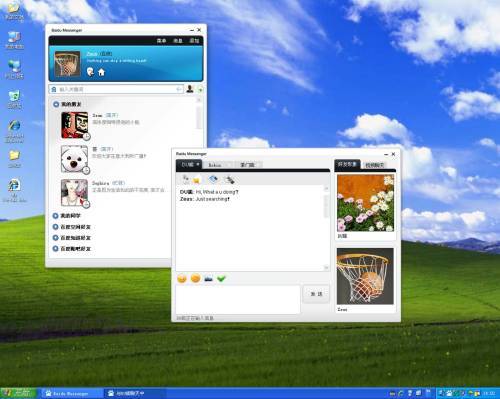The image size is (500, 399).
Task: Click the face status icon beside home icon
Action: [90, 71]
